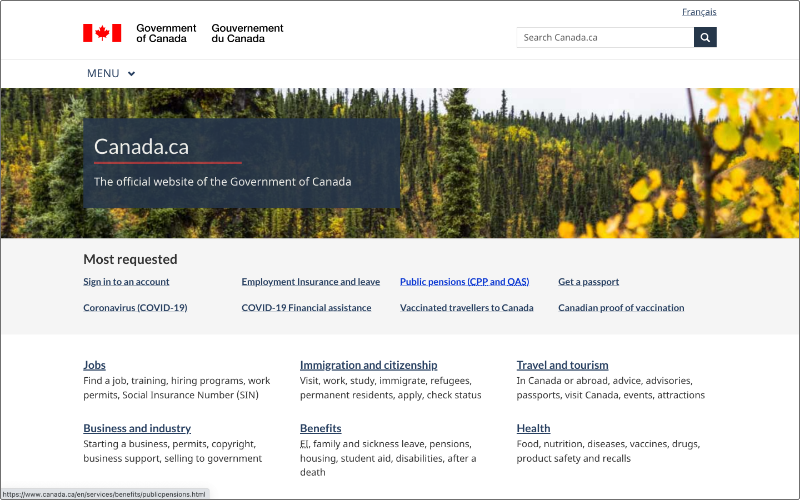This screenshot has height=500, width=800.
Task: Click the Government of Canada wordmark
Action: pyautogui.click(x=166, y=33)
